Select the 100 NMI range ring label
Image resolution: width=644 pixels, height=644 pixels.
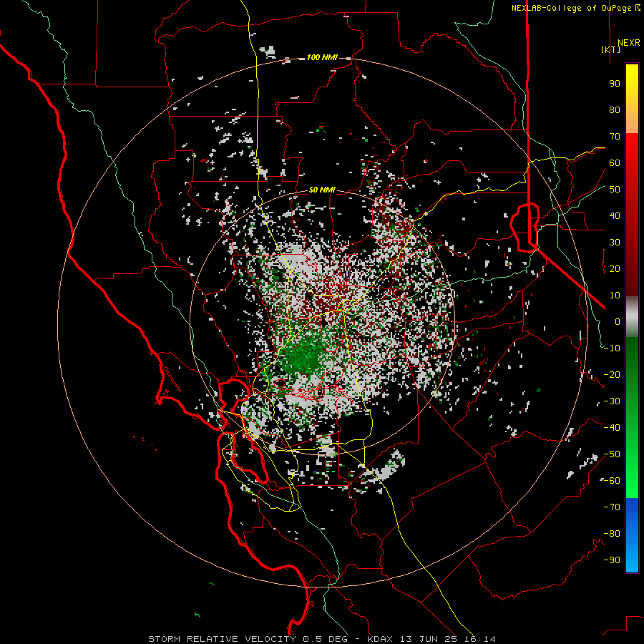click(322, 57)
